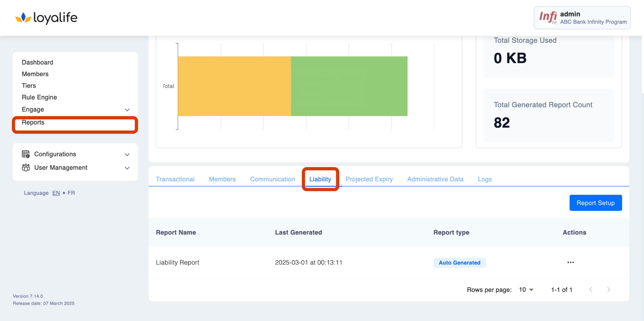Click the Configurations sidebar icon
Image resolution: width=644 pixels, height=321 pixels.
click(x=26, y=154)
